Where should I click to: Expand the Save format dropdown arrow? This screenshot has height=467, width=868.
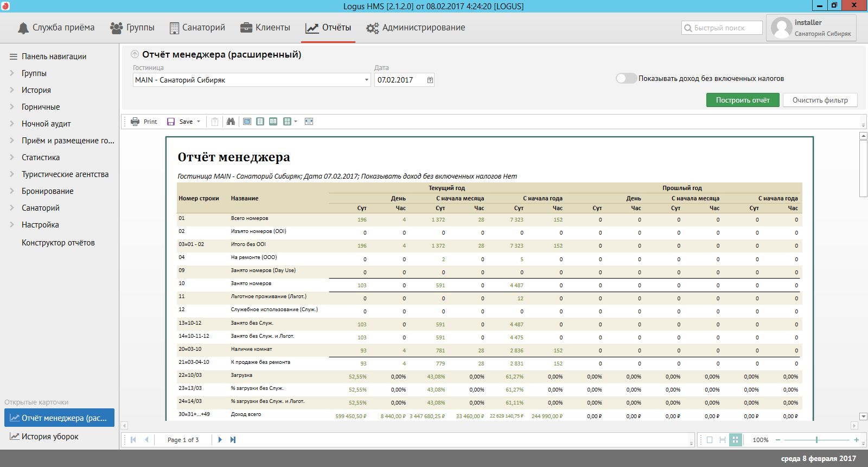click(199, 122)
